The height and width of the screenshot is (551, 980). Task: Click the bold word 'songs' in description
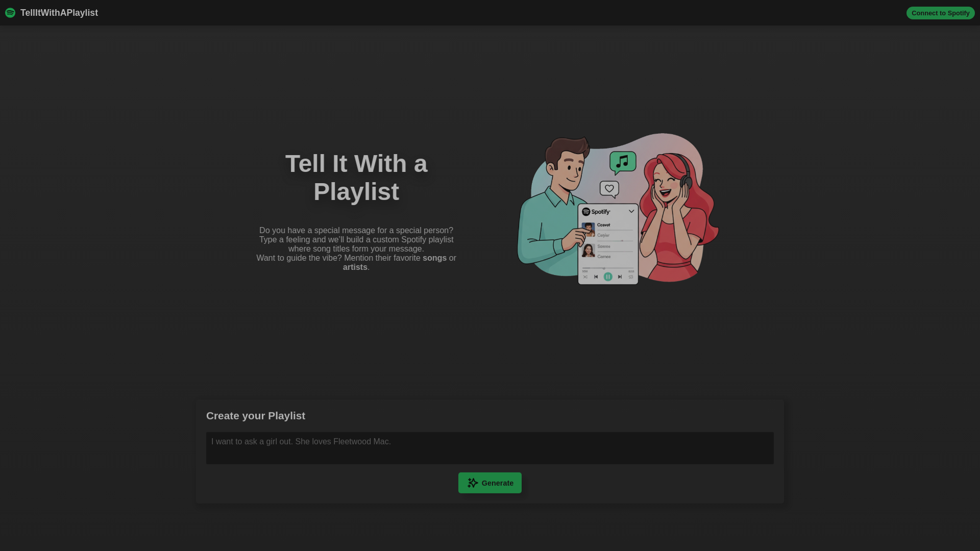(x=434, y=258)
